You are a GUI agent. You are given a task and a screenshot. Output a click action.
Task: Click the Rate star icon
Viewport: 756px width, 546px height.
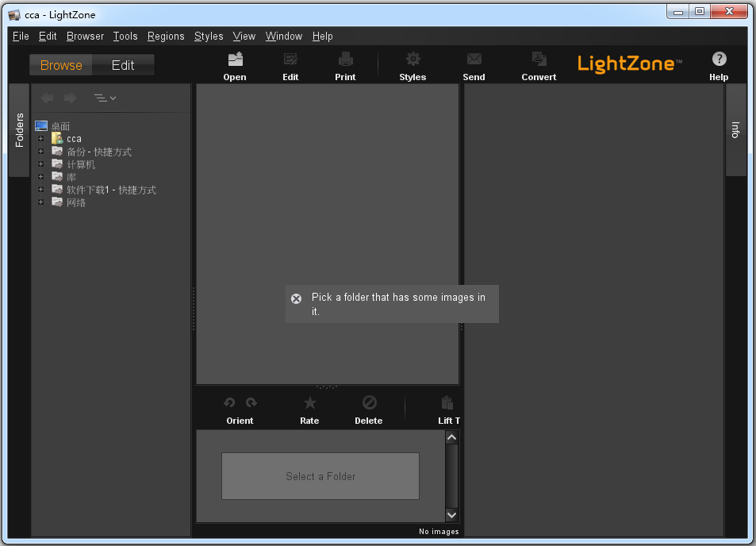coord(309,402)
